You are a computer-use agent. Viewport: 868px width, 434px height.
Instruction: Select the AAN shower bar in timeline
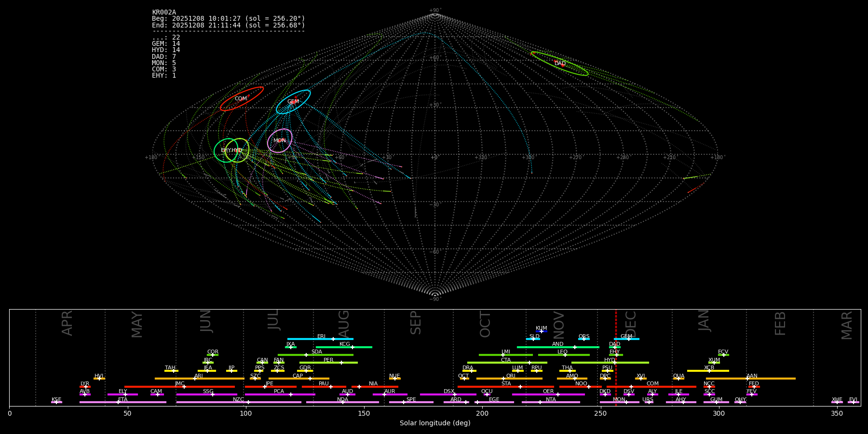[750, 379]
